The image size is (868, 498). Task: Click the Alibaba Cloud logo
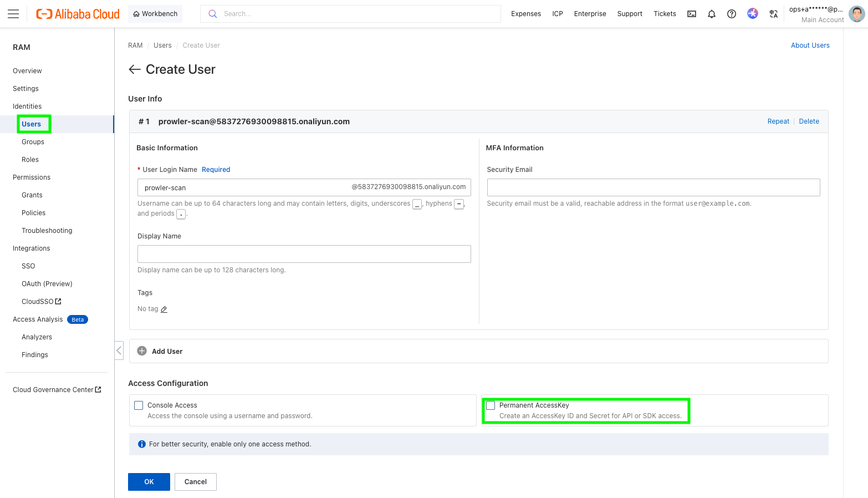tap(77, 13)
